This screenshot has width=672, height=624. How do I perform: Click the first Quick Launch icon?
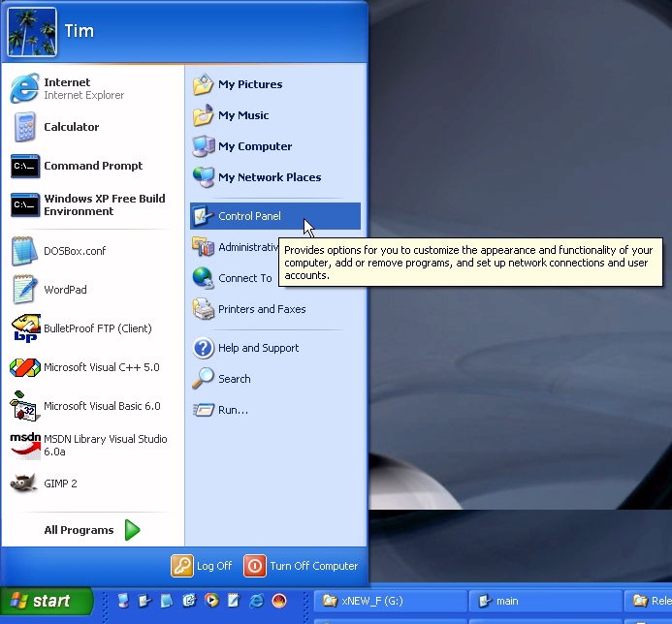pyautogui.click(x=123, y=601)
